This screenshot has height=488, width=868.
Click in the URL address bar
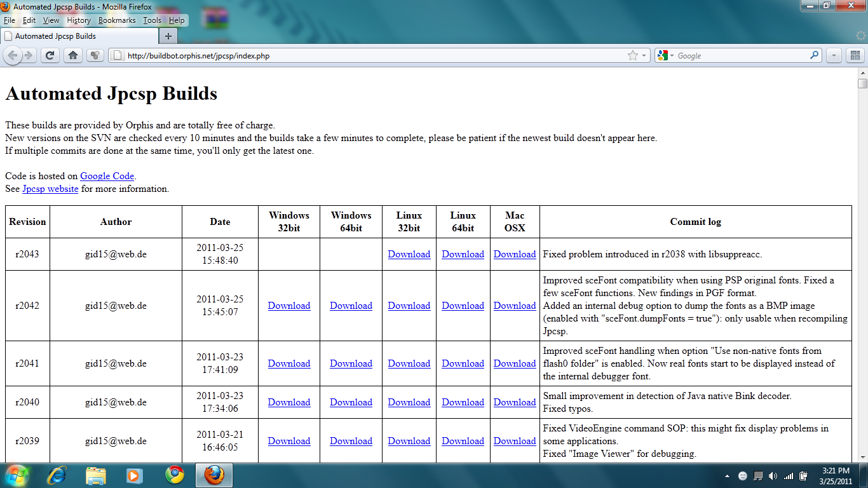coord(369,56)
